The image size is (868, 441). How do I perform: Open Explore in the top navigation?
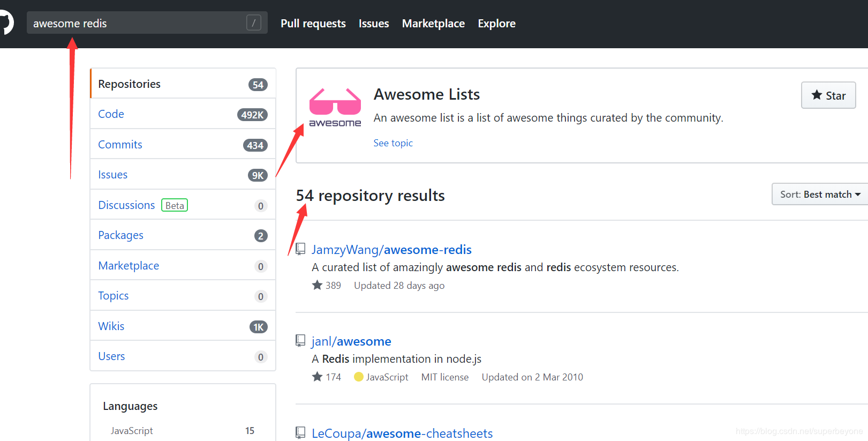point(496,24)
